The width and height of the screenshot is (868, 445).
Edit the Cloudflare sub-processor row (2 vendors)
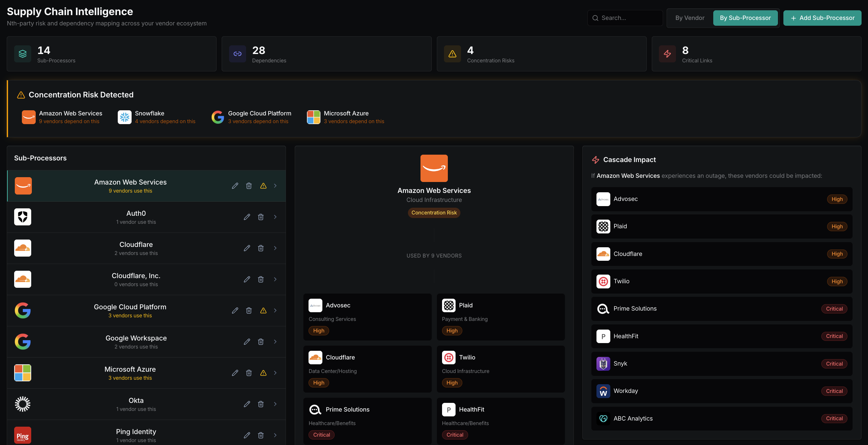(x=247, y=248)
